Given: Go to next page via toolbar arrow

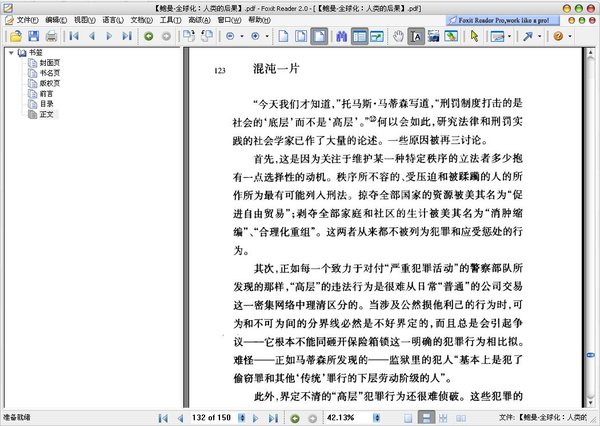Looking at the screenshot, I should click(109, 36).
